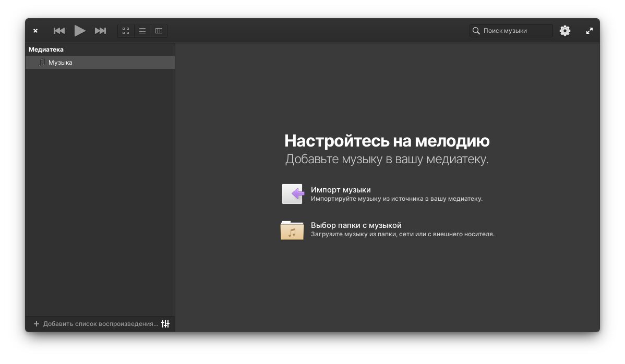Viewport: 625px width, 364px height.
Task: Click the Previous track button
Action: tap(59, 31)
